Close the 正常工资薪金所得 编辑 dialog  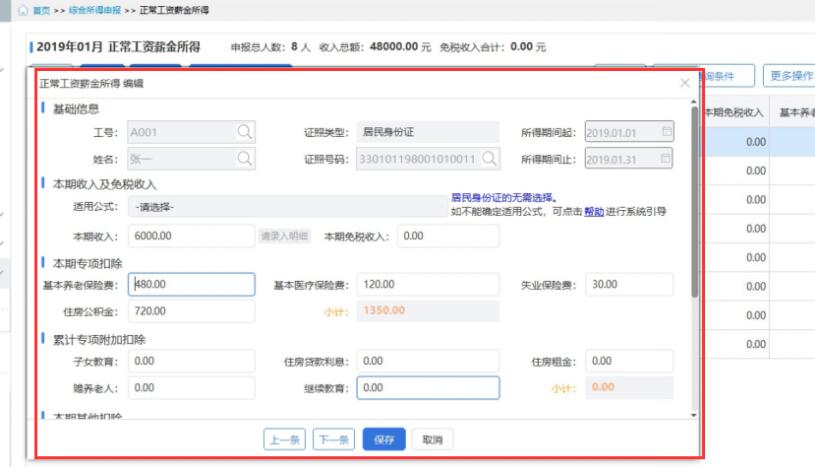point(684,84)
